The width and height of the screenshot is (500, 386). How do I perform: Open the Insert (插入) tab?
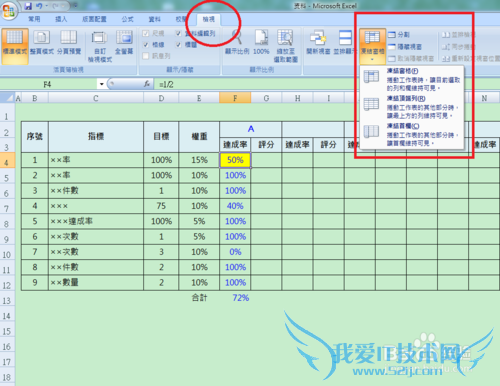coord(61,19)
